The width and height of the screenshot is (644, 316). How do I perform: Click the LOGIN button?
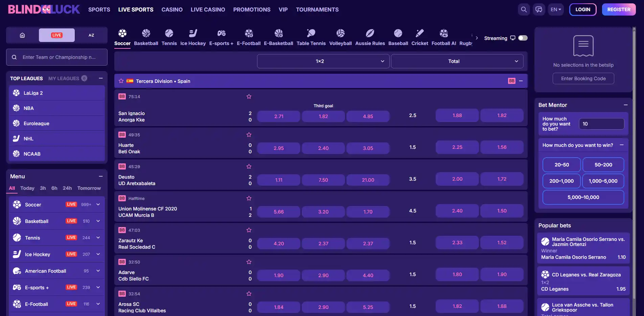pyautogui.click(x=583, y=9)
